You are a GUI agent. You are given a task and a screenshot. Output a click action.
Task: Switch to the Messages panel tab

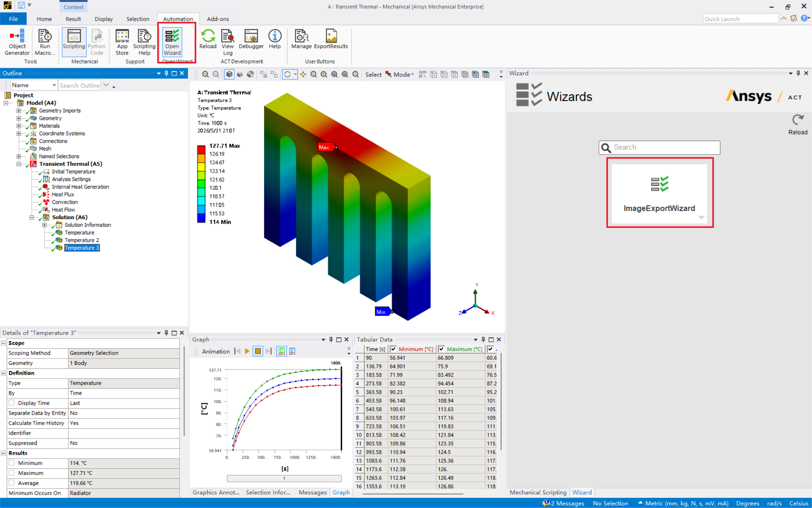click(x=313, y=492)
